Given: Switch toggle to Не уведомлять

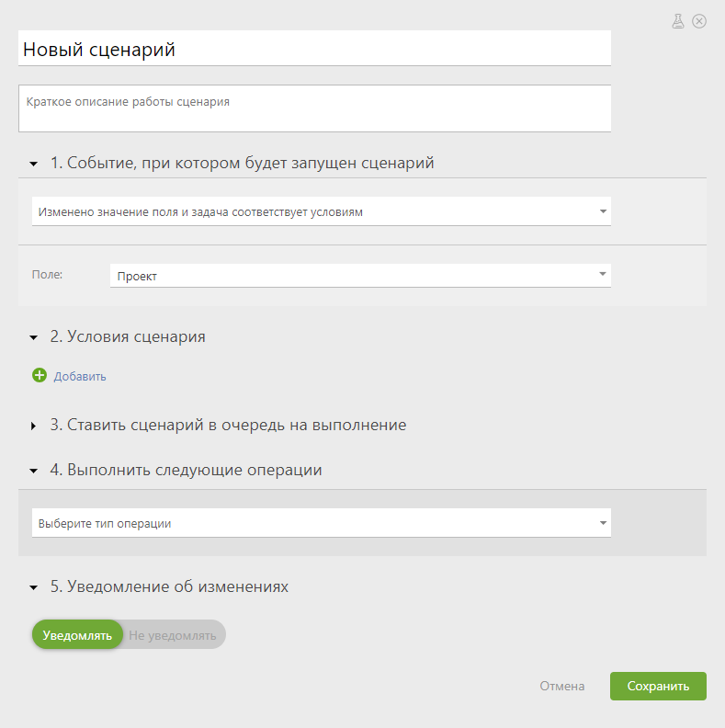Looking at the screenshot, I should (173, 635).
